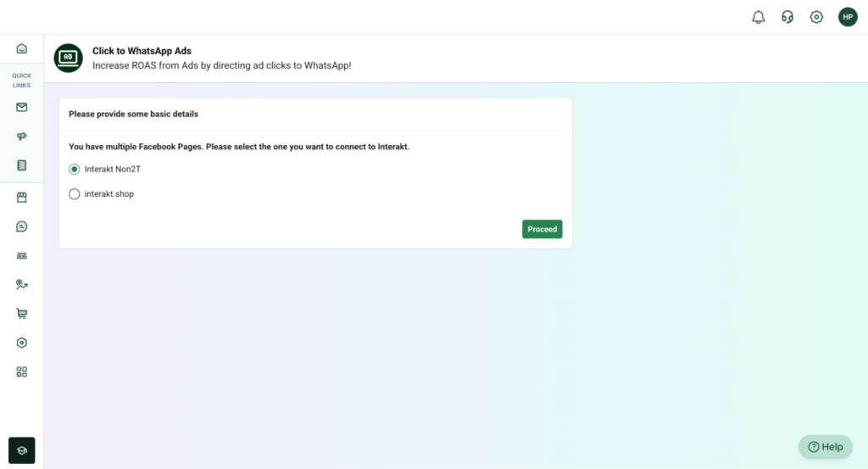Open the contacts notebook icon

pos(21,165)
